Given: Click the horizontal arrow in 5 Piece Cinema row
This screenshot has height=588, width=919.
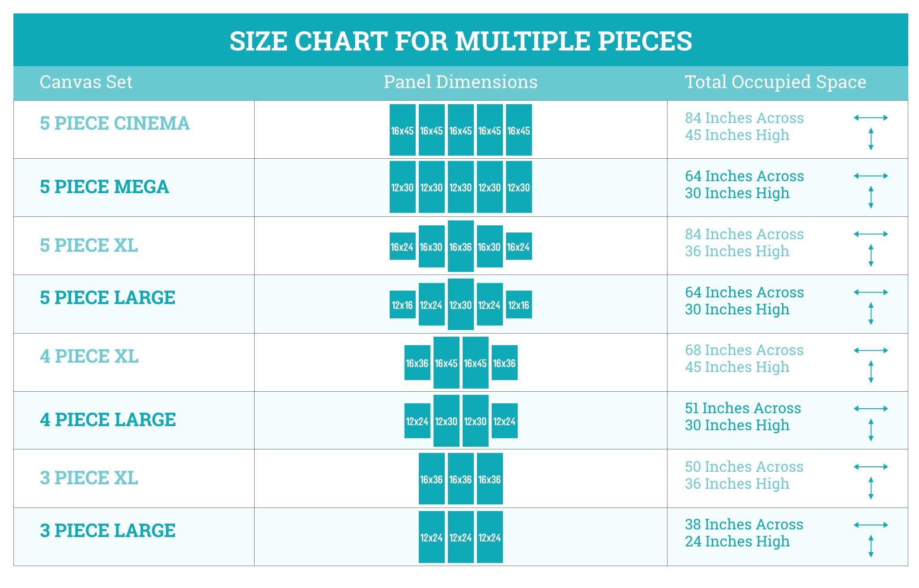Looking at the screenshot, I should click(871, 118).
